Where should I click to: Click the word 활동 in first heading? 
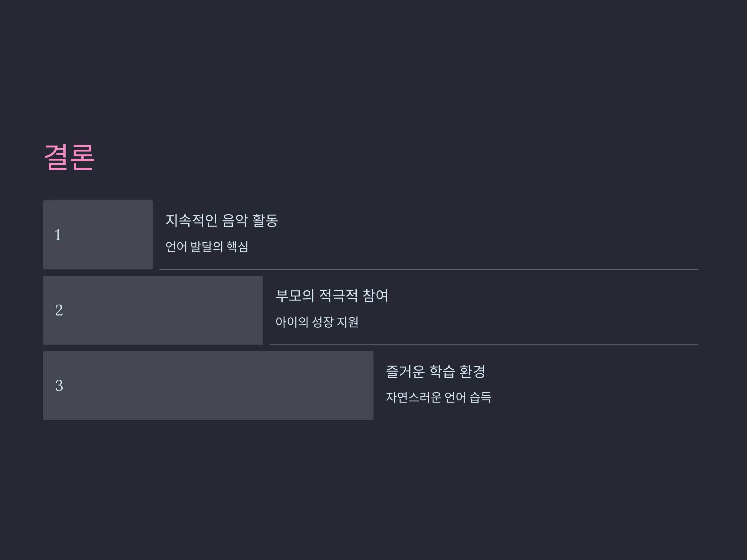point(265,220)
